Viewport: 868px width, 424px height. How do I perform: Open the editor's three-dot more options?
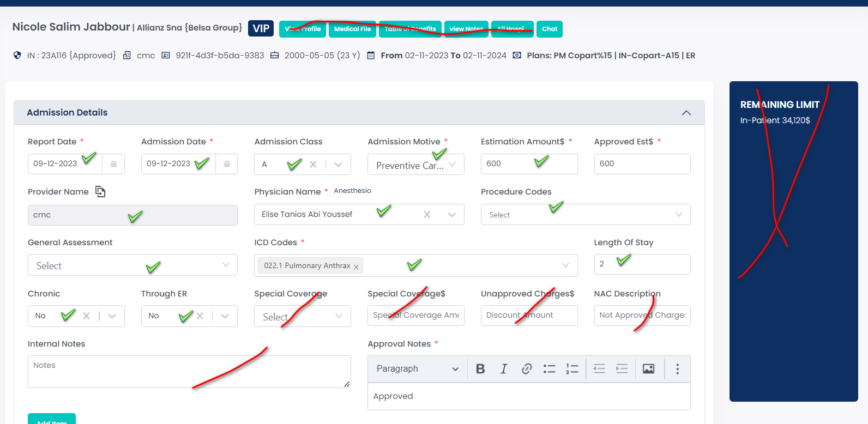click(x=678, y=369)
